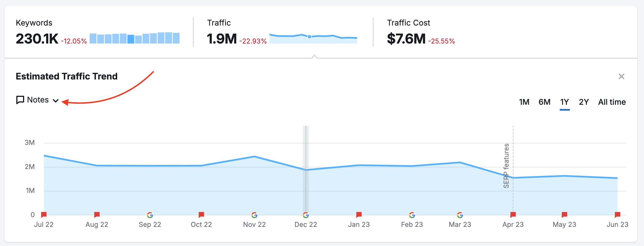Click the Traffic Cost $7.6M metric
The width and height of the screenshot is (644, 246).
(x=406, y=39)
